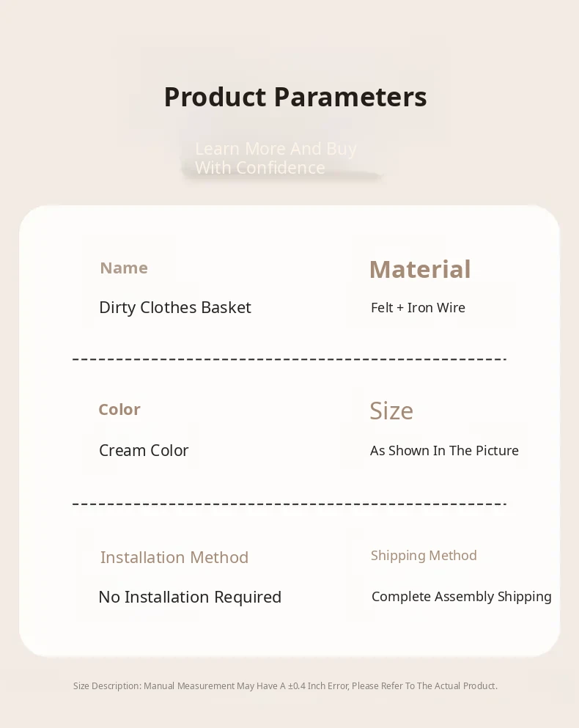The height and width of the screenshot is (728, 579).
Task: Click the No Installation Required value
Action: pyautogui.click(x=190, y=598)
